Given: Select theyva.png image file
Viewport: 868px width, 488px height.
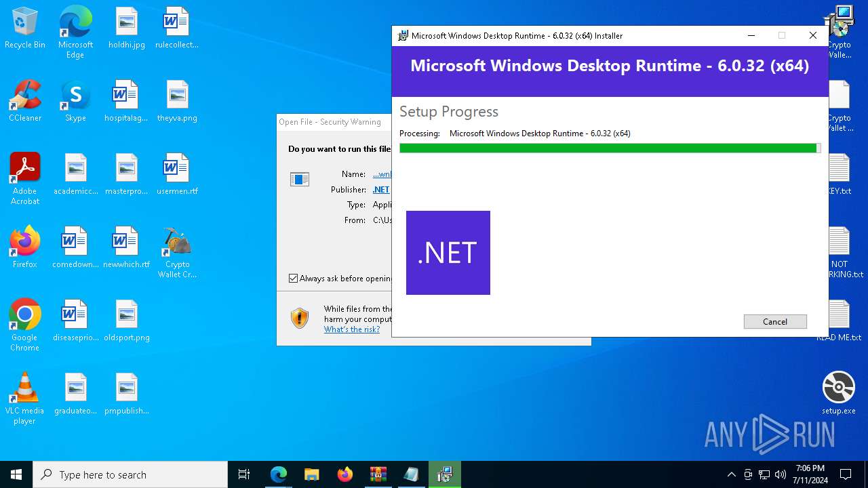Looking at the screenshot, I should [177, 102].
